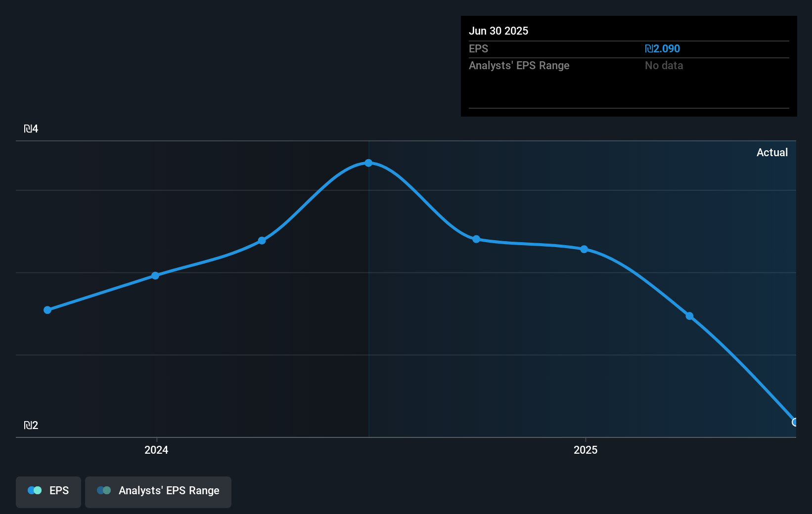Select the Actual section label
This screenshot has width=812, height=514.
coord(772,152)
